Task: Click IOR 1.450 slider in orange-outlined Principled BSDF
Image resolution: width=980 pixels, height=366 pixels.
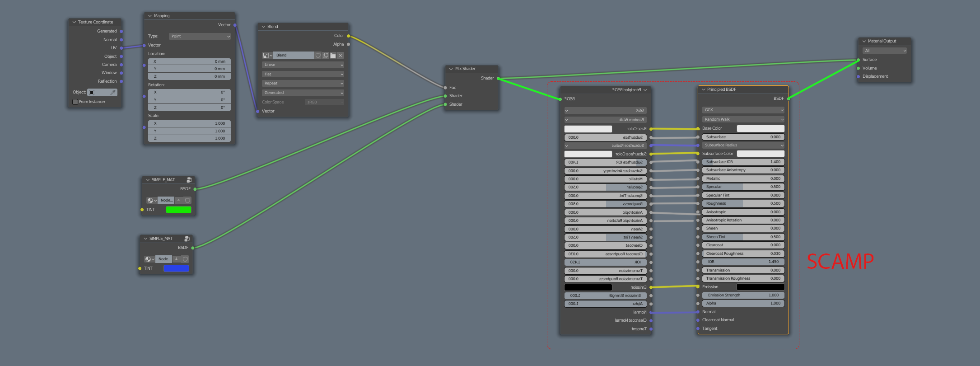Action: coord(743,262)
